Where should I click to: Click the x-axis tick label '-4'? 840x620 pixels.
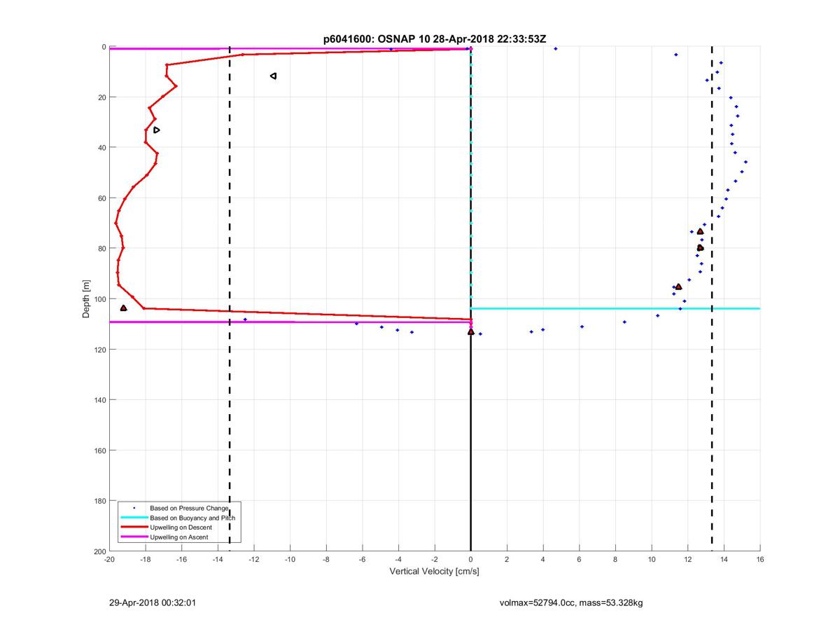click(x=398, y=560)
